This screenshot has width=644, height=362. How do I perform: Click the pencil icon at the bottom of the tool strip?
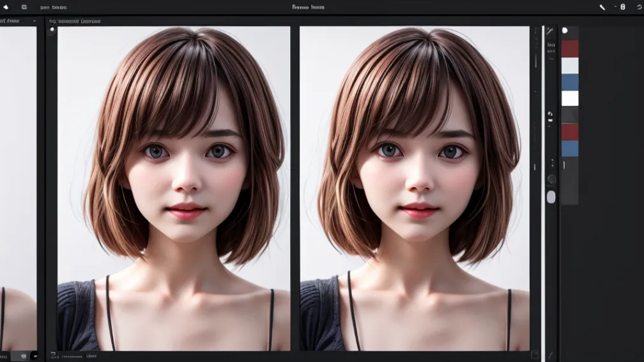(x=550, y=355)
